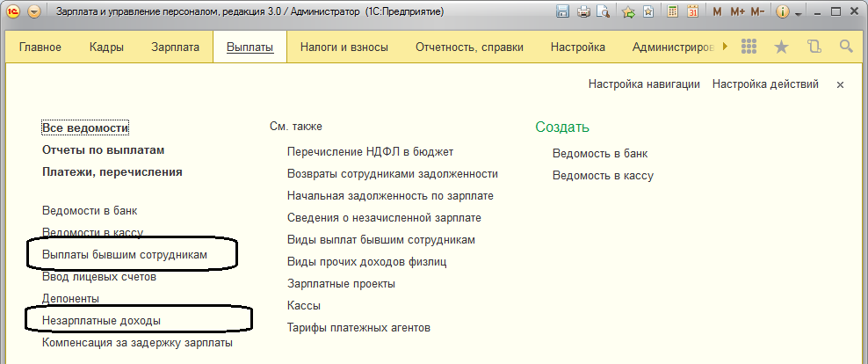Open Кассы
This screenshot has width=868, height=364.
tap(304, 306)
